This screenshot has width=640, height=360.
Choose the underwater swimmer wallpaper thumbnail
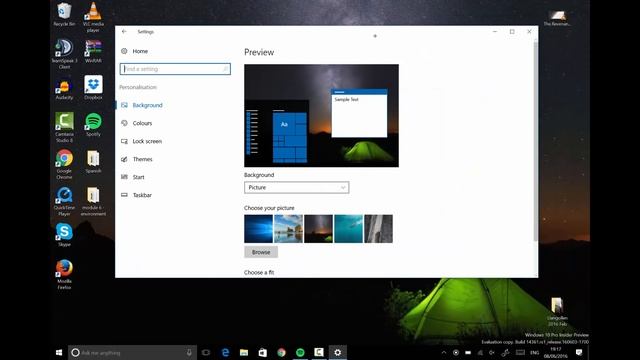pos(348,229)
